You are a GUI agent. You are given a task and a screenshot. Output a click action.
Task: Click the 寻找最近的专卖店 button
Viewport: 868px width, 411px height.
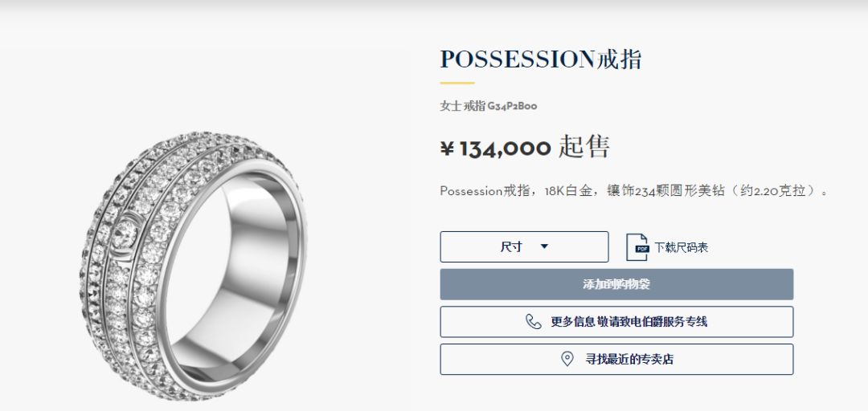pyautogui.click(x=616, y=360)
